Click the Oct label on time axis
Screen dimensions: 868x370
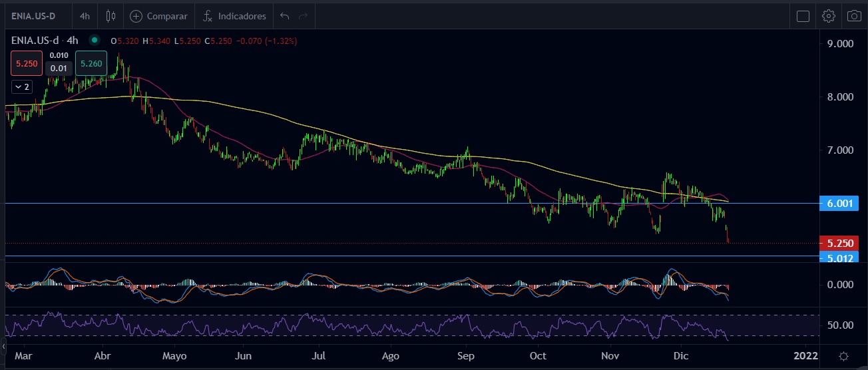(x=538, y=356)
